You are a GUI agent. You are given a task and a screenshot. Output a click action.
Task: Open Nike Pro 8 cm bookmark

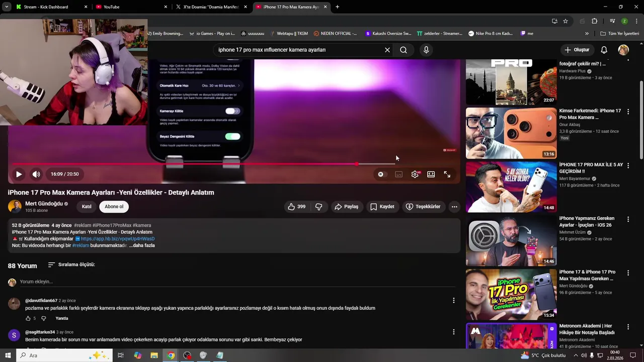pos(490,34)
